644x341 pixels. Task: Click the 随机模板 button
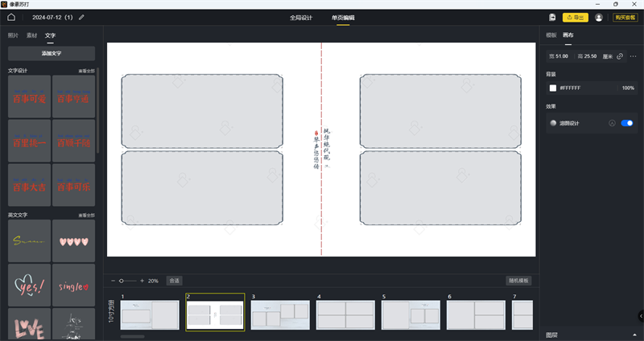coord(518,281)
